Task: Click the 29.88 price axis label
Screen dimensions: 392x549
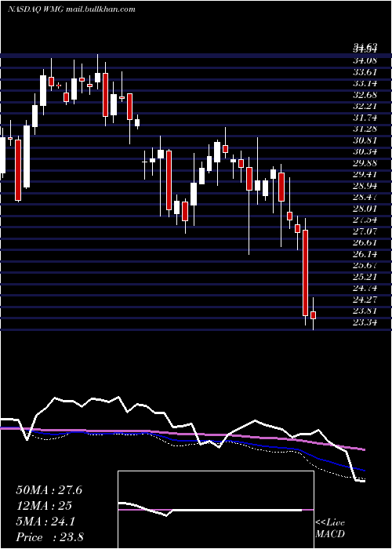Action: pos(365,163)
